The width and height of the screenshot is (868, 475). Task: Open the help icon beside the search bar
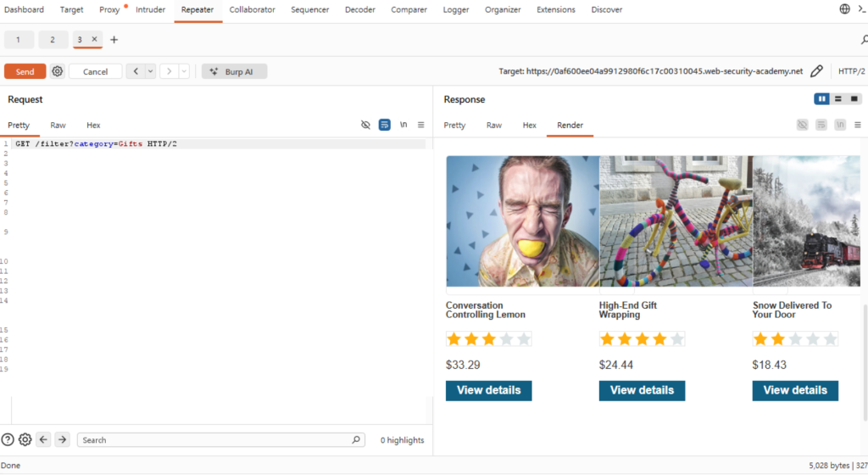pos(8,439)
